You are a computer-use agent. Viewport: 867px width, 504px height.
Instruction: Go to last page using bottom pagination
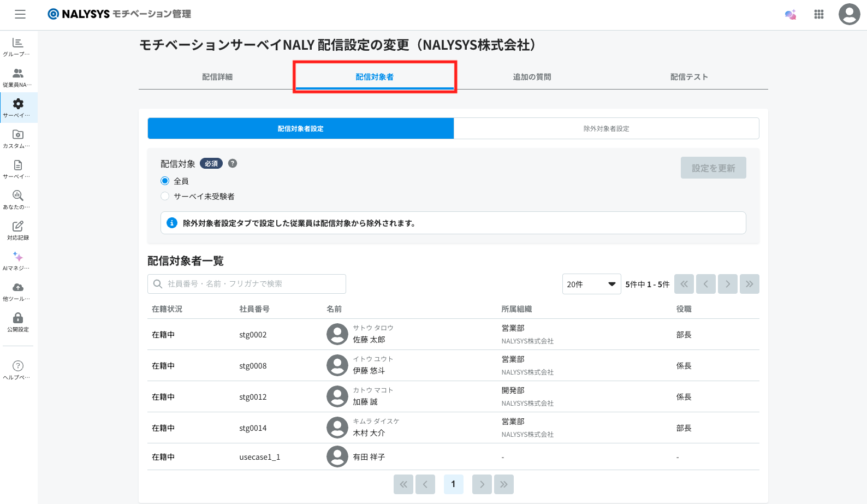pos(504,484)
